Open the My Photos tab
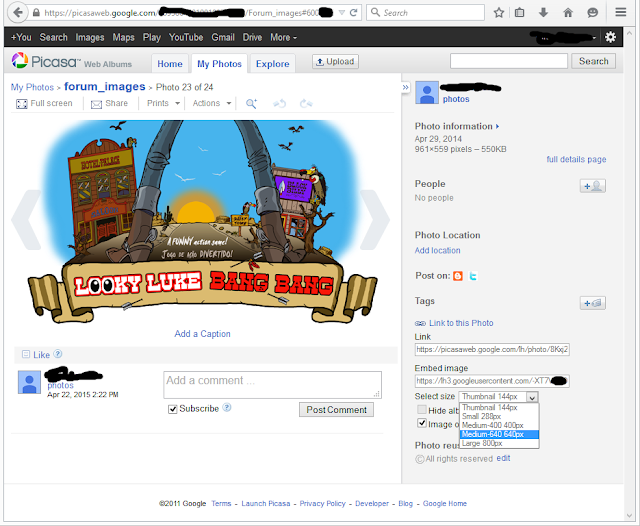Screen dimensions: 640x526 click(219, 64)
